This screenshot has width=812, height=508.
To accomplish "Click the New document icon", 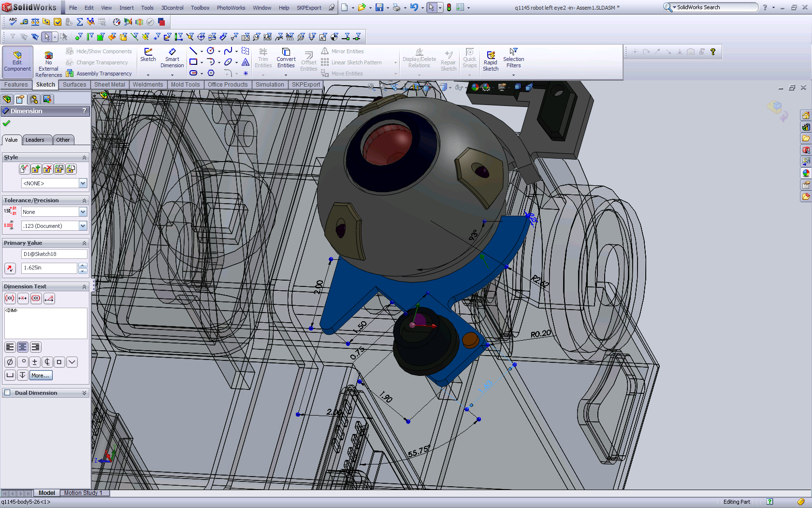I will pyautogui.click(x=345, y=7).
